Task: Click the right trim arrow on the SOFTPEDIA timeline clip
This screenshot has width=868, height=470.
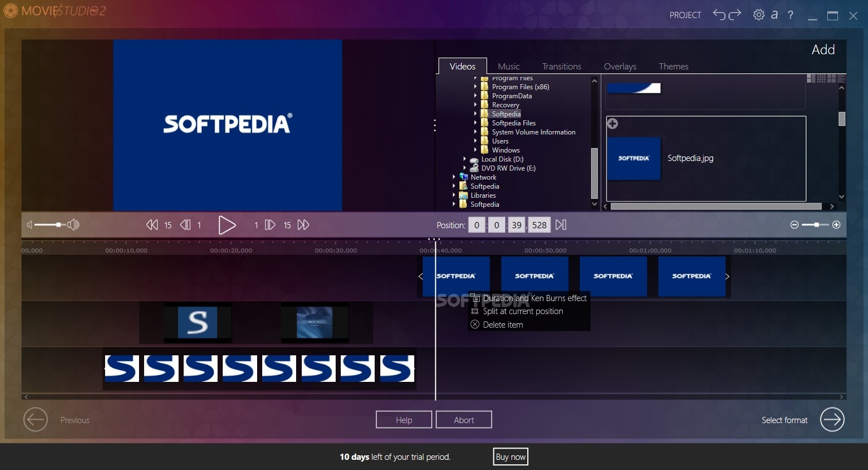Action: click(727, 276)
